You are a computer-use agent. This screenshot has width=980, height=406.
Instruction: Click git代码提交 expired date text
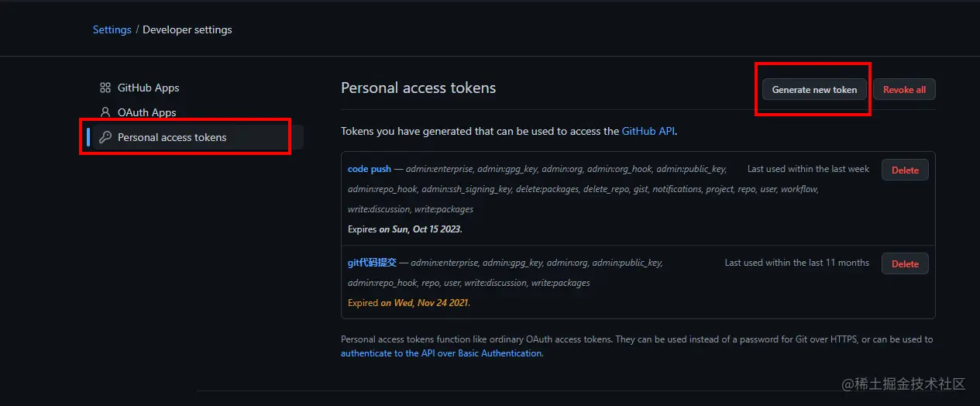coord(425,303)
